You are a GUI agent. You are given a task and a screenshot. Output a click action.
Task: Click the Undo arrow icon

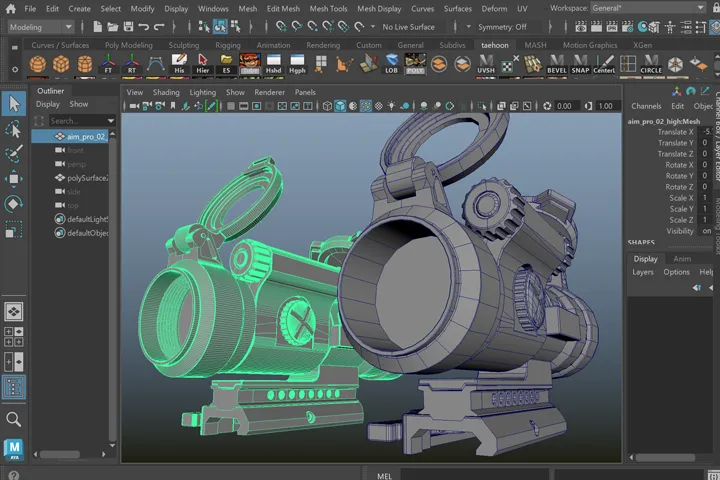point(144,27)
